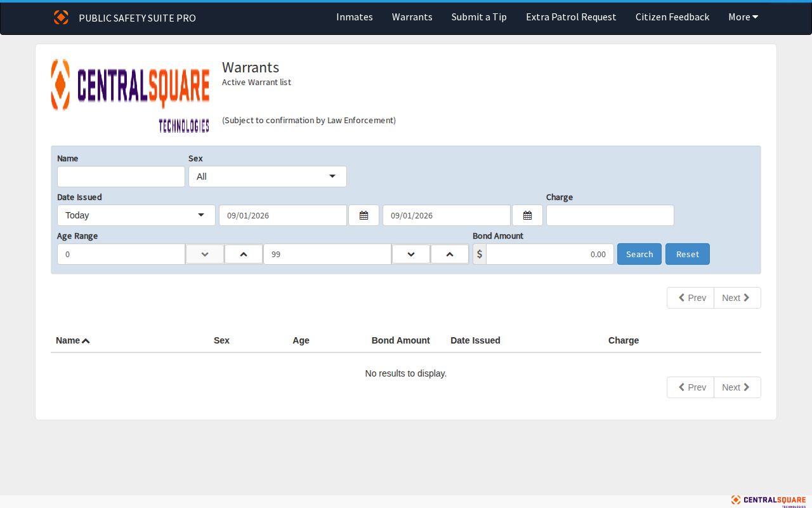Reset the warrant search filters
This screenshot has height=508, width=812.
[688, 254]
